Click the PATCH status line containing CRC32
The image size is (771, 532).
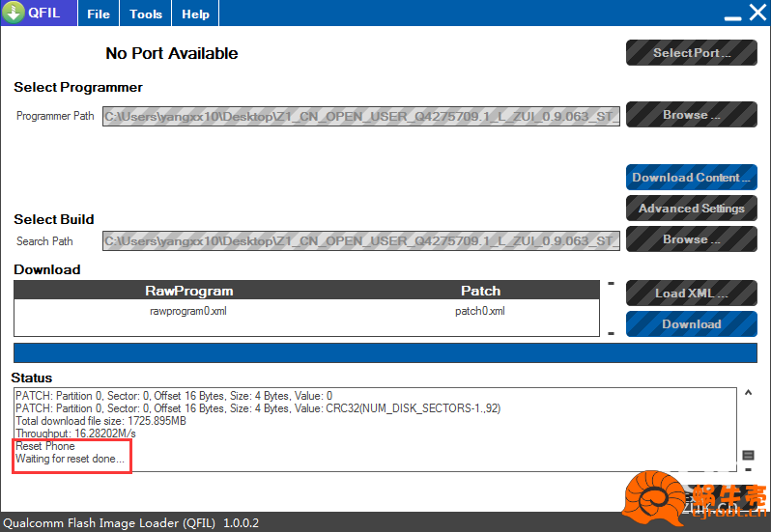click(258, 408)
